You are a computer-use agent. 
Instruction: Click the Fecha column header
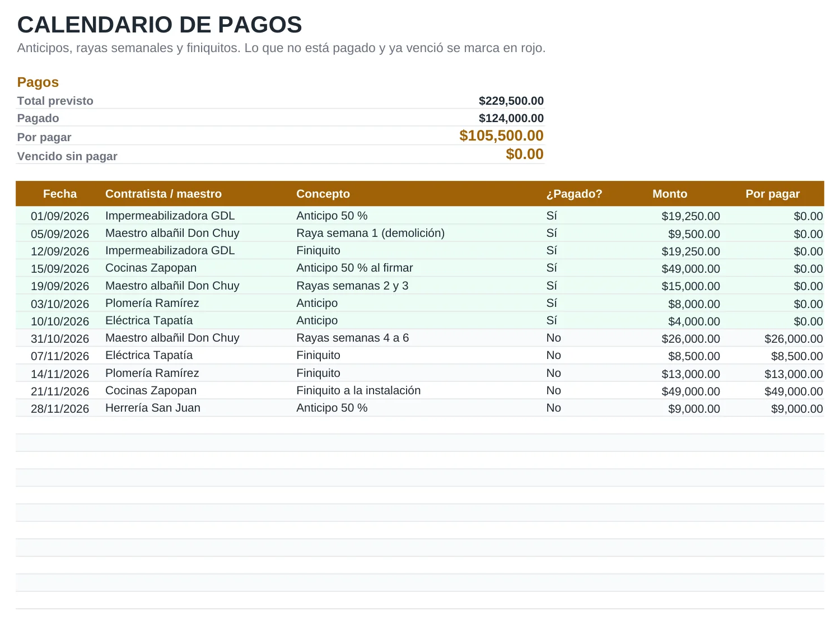60,194
